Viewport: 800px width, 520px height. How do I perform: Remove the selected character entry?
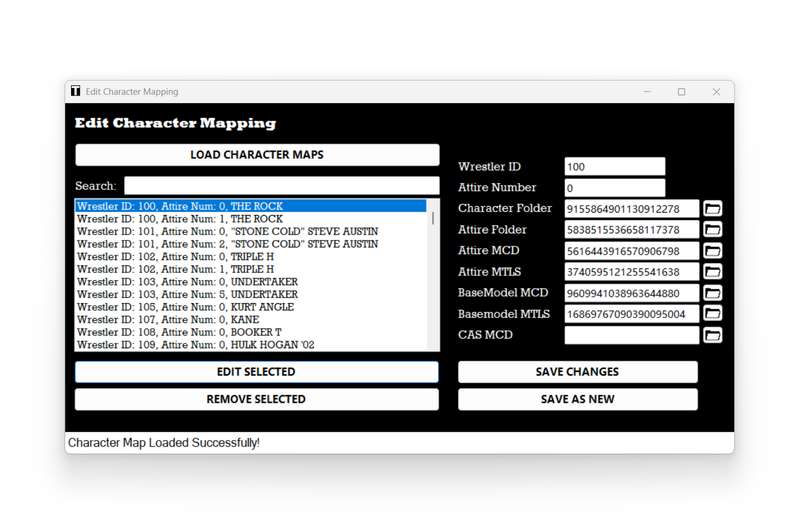257,399
